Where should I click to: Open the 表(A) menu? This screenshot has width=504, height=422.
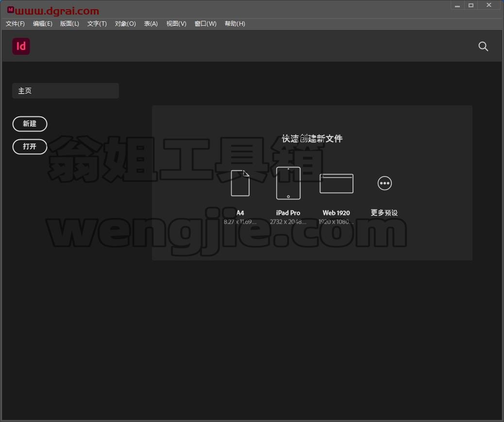coord(151,24)
